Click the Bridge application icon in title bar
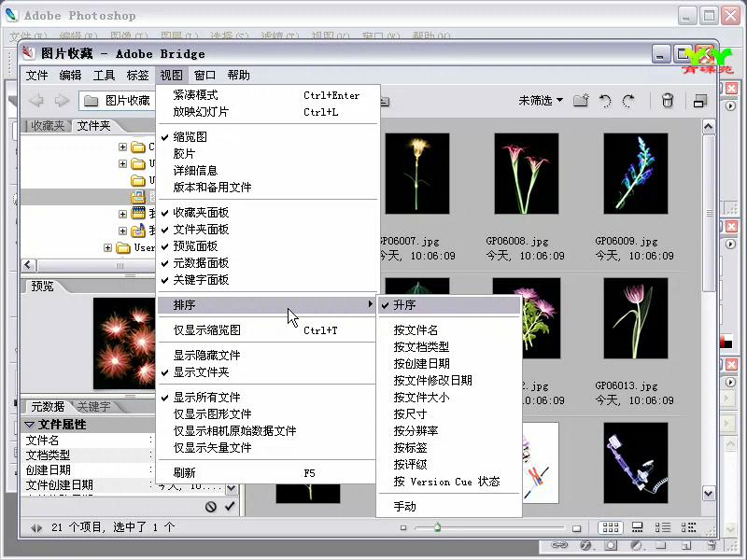This screenshot has width=747, height=560. [x=29, y=53]
